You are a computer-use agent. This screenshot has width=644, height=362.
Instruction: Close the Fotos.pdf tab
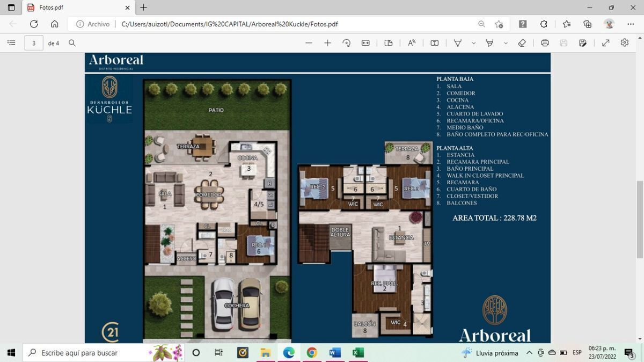click(128, 8)
